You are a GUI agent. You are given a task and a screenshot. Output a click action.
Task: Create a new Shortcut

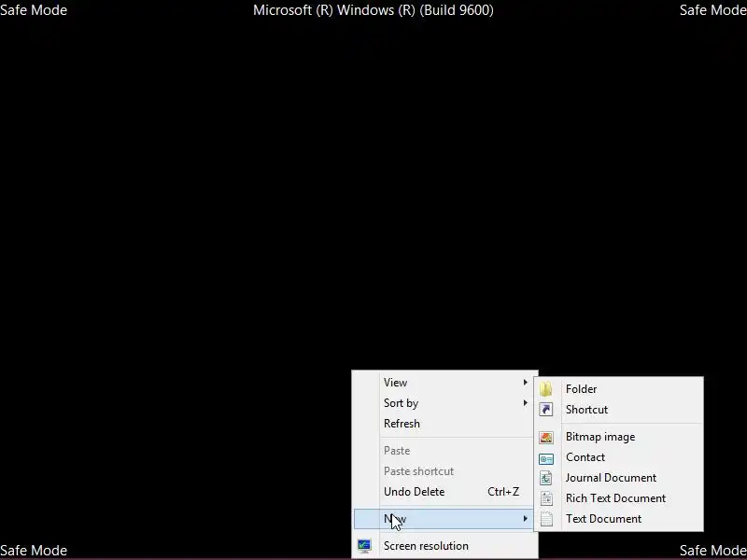[619, 410]
